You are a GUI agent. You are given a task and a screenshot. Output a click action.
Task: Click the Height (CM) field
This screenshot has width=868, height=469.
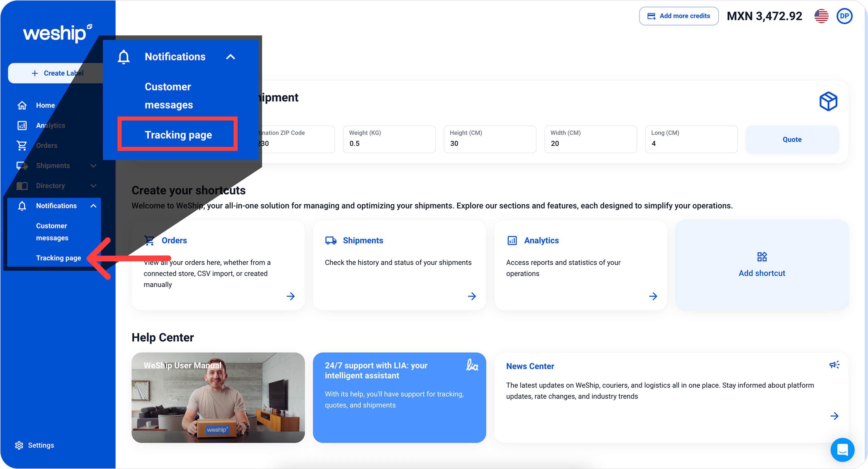click(x=490, y=140)
